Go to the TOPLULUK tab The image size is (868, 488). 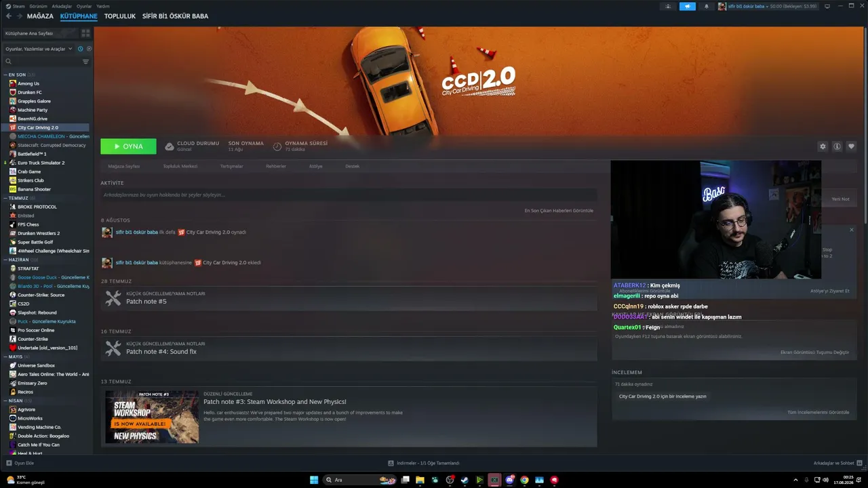coord(120,16)
